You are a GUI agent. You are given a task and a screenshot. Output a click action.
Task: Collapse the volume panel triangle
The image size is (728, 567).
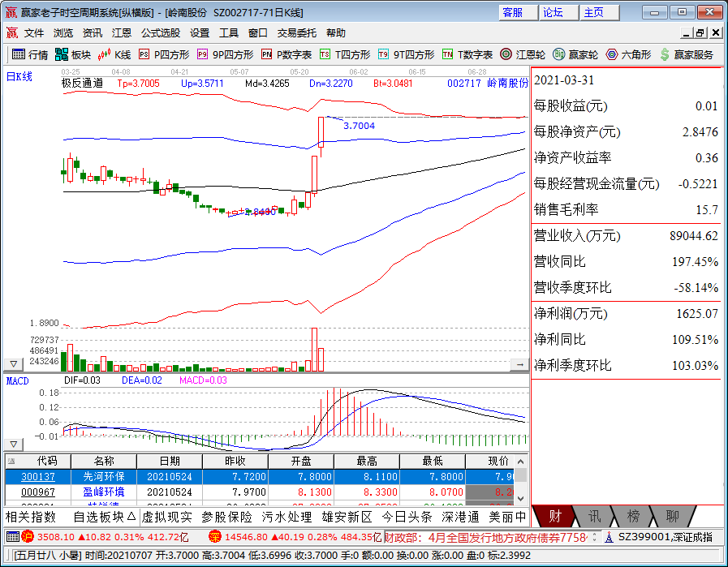pos(13,363)
